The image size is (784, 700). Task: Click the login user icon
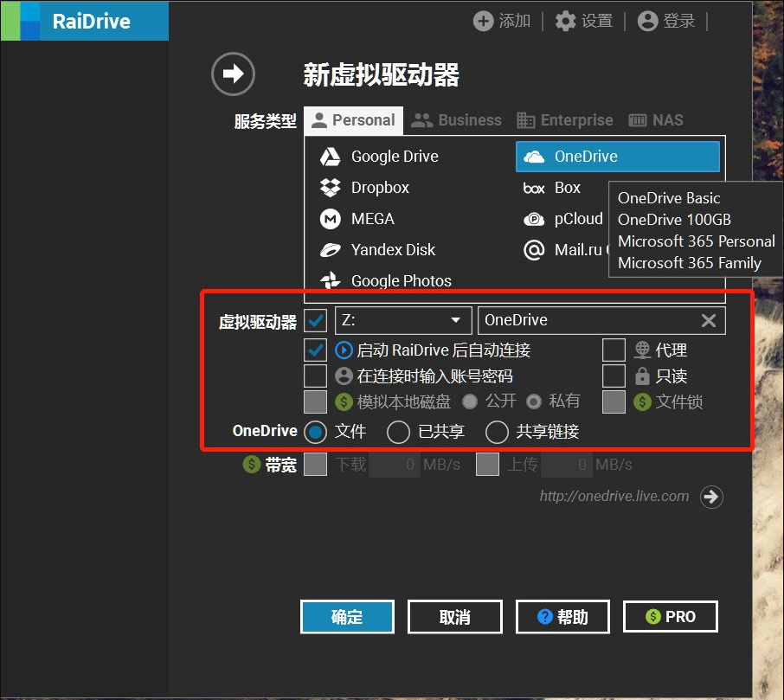coord(647,21)
